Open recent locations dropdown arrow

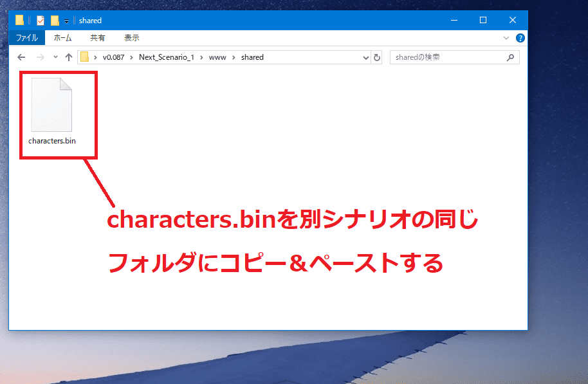click(55, 57)
